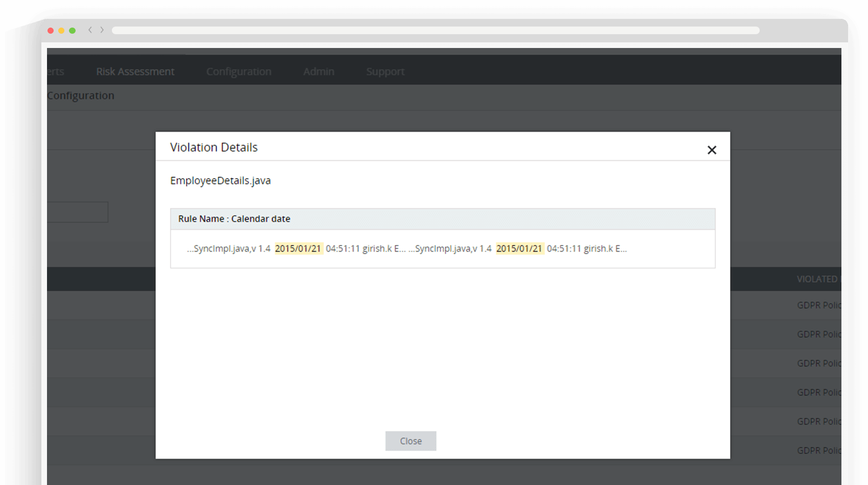
Task: Open the Support tab
Action: pos(385,71)
